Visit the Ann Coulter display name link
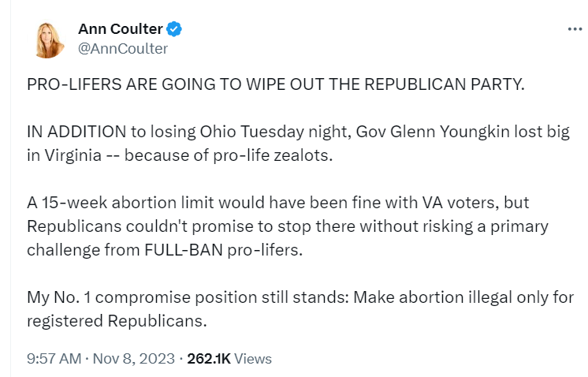The height and width of the screenshot is (377, 588). tap(120, 29)
